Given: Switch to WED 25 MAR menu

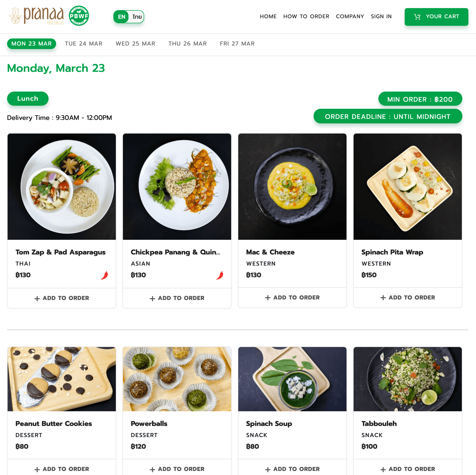Looking at the screenshot, I should pos(136,44).
